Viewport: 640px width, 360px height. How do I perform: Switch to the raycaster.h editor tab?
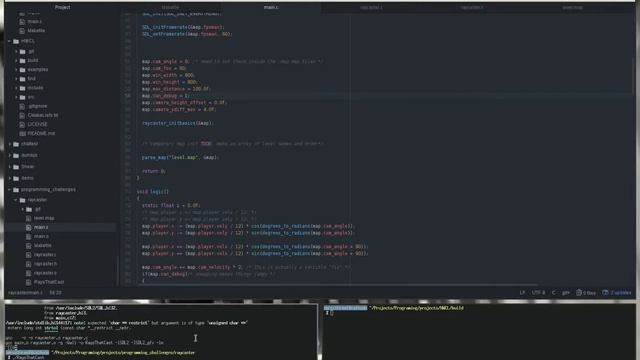472,7
